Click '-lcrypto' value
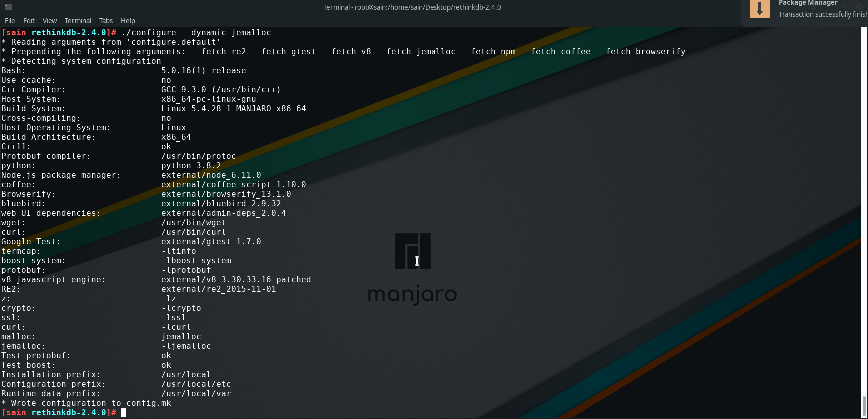The width and height of the screenshot is (868, 419). pyautogui.click(x=181, y=308)
